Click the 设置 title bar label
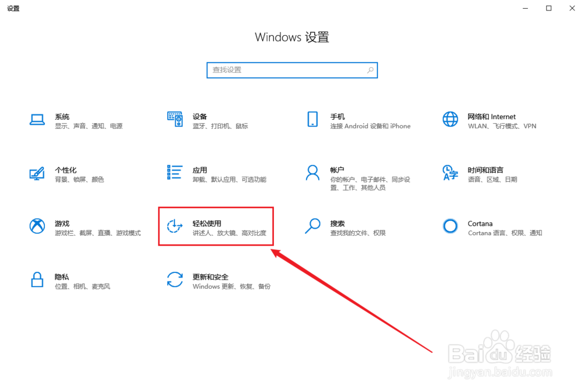Image resolution: width=584 pixels, height=392 pixels. pos(13,8)
